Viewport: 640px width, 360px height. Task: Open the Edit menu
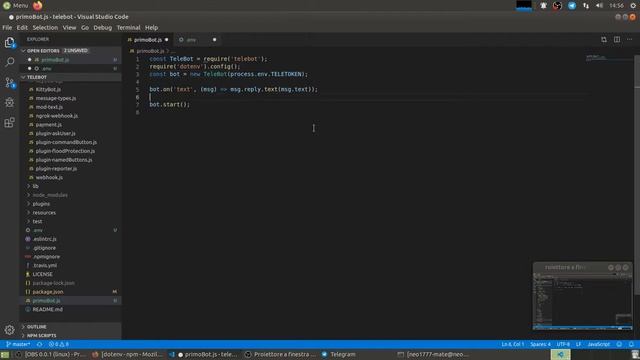point(22,28)
